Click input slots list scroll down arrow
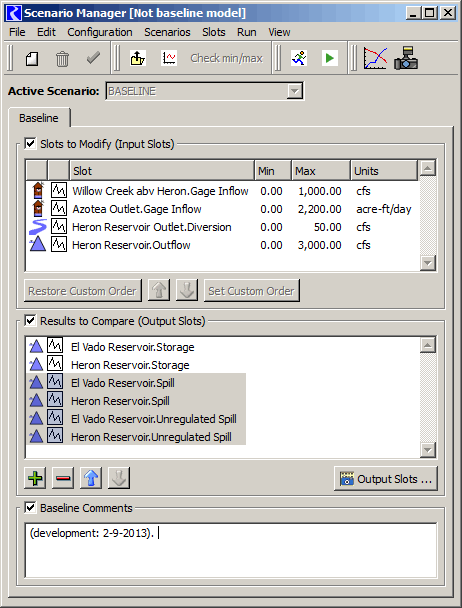The width and height of the screenshot is (462, 608). (x=427, y=263)
